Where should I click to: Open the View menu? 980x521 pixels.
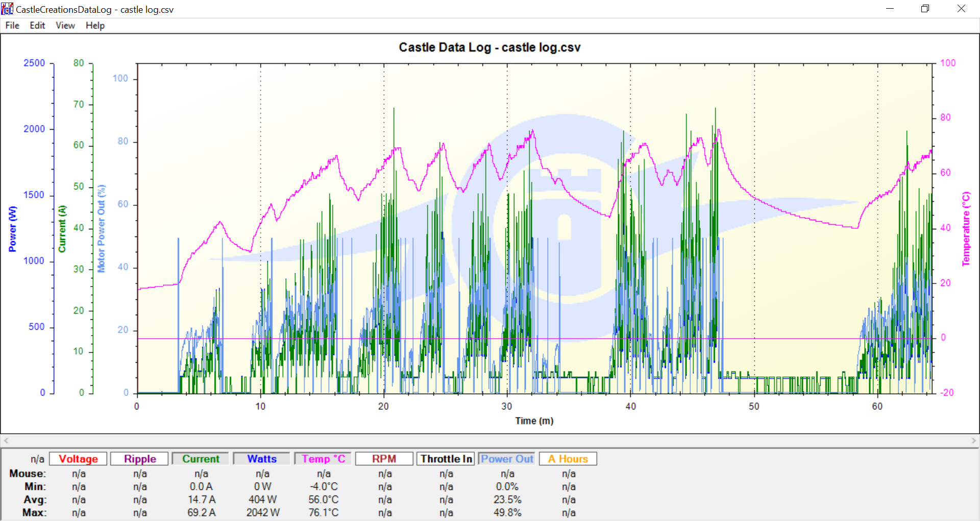[x=65, y=26]
